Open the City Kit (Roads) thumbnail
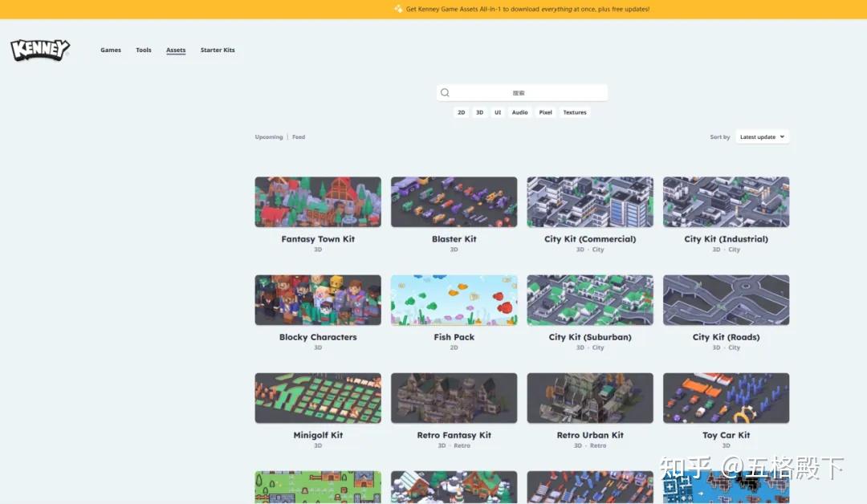Viewport: 867px width, 504px height. [726, 300]
